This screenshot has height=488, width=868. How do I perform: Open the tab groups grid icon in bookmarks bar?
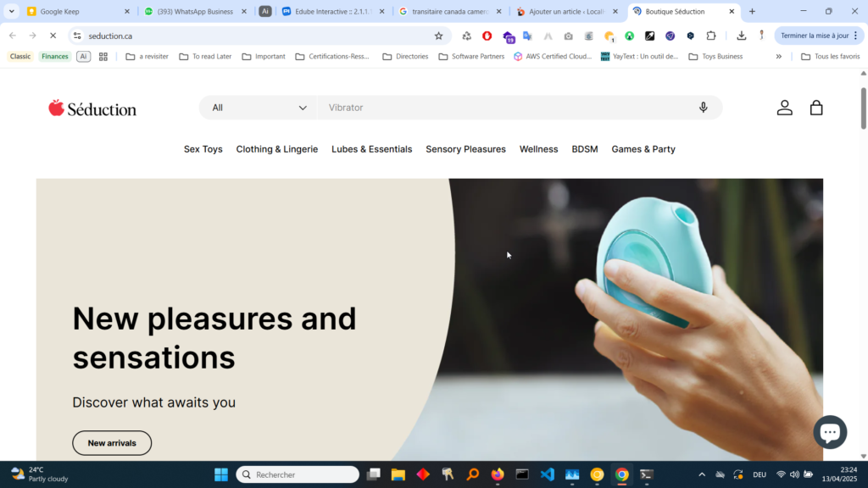(x=103, y=57)
